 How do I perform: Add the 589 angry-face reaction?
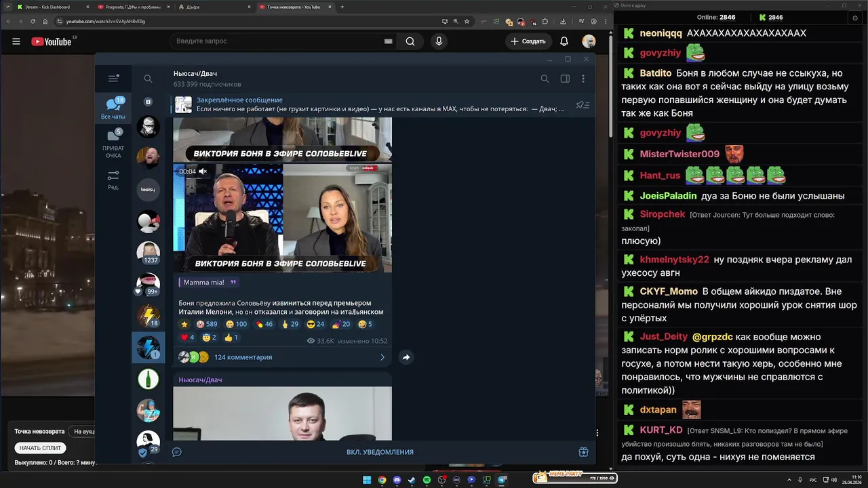click(207, 324)
